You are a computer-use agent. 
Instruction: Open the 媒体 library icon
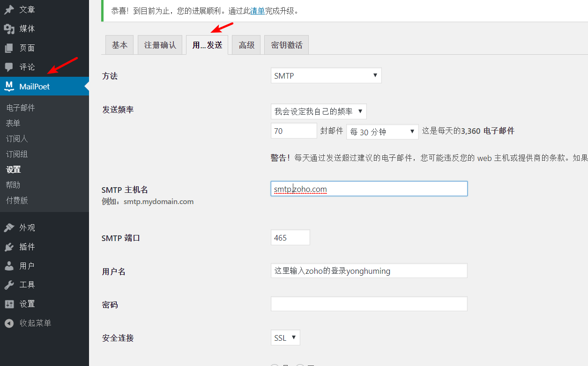coord(9,29)
